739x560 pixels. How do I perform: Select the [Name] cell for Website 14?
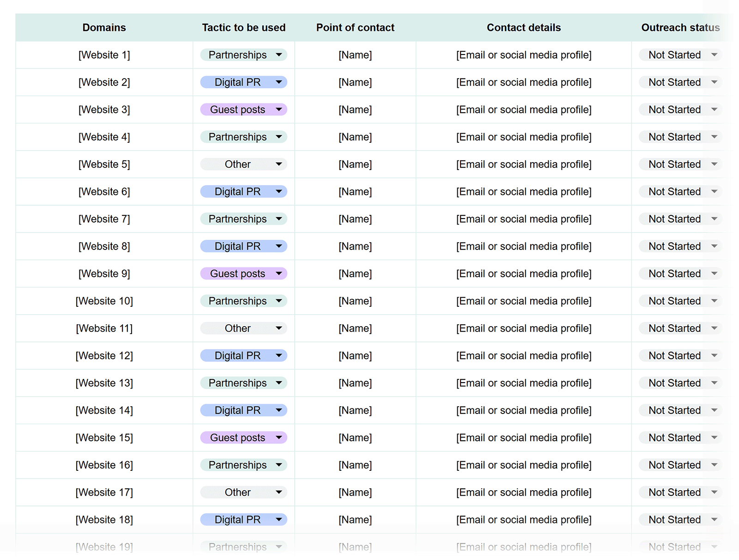click(355, 410)
